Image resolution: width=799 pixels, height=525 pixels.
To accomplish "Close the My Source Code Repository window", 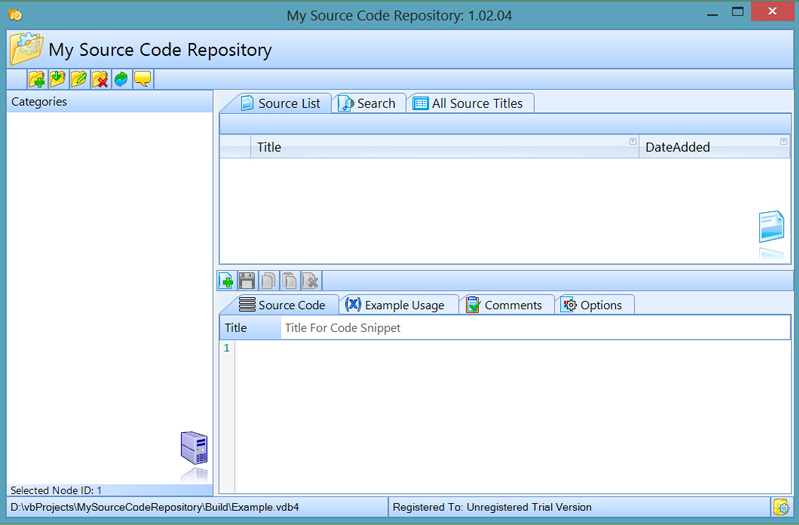I will tap(773, 11).
